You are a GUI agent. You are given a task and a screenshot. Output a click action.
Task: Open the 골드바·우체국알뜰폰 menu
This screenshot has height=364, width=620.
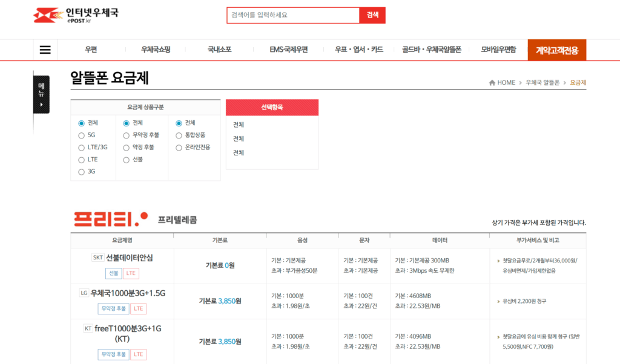pos(432,50)
